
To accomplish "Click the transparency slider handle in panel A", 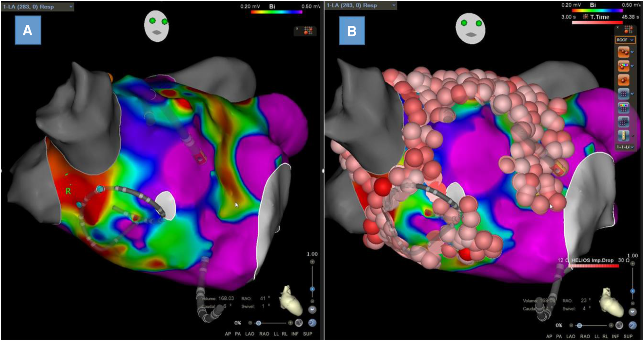I will [259, 323].
